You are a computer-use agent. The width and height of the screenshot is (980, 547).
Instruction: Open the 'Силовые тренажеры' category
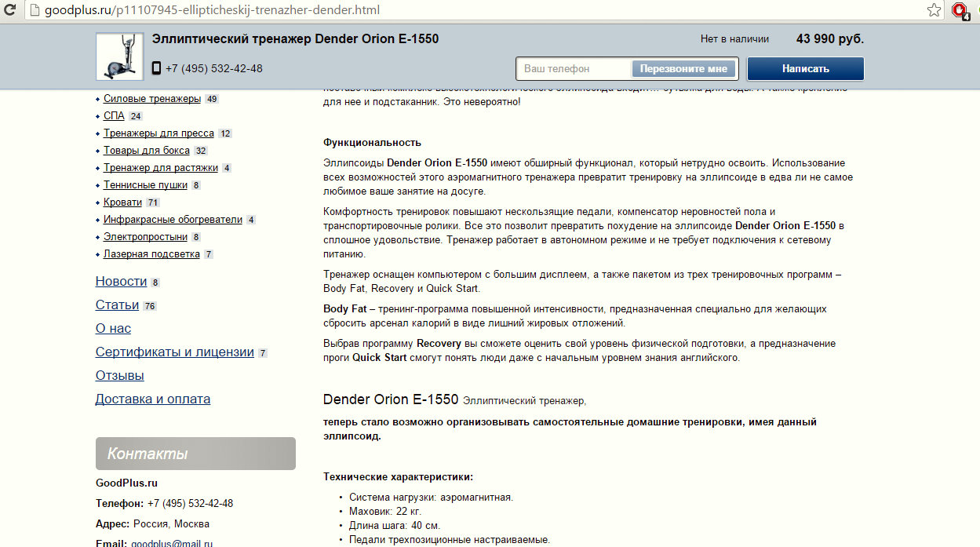pyautogui.click(x=152, y=99)
